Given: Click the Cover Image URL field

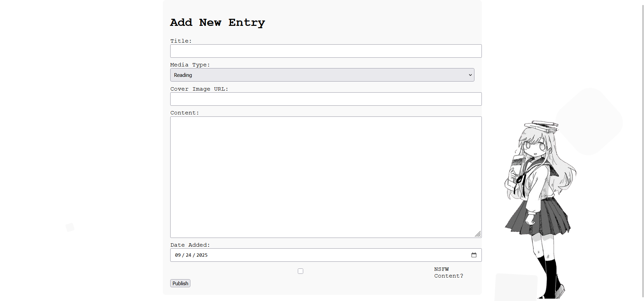Looking at the screenshot, I should (326, 99).
